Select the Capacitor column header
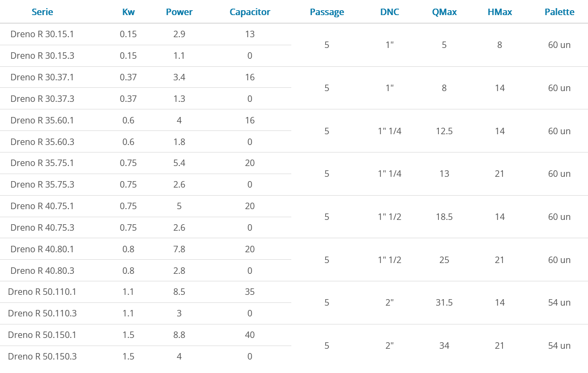The height and width of the screenshot is (373, 588). pos(250,12)
